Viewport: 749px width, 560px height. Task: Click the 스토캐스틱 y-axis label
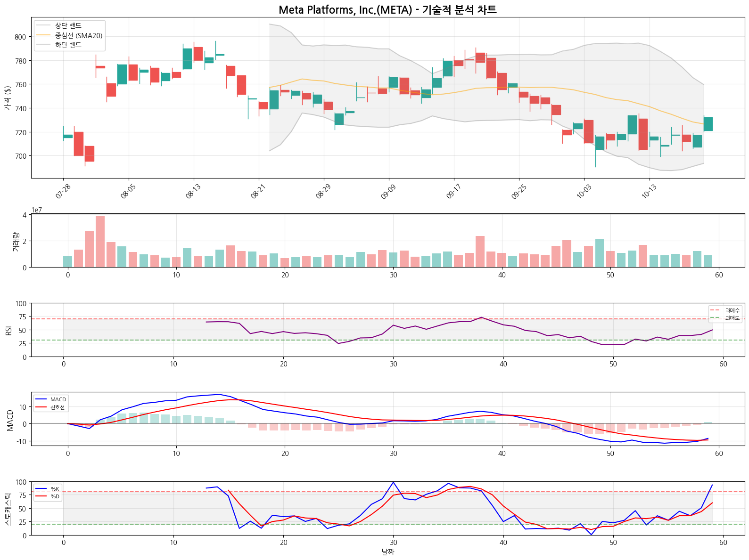coord(8,509)
